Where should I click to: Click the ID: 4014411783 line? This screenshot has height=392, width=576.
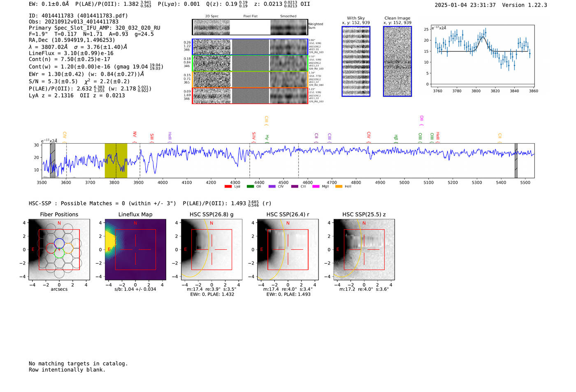(x=78, y=16)
